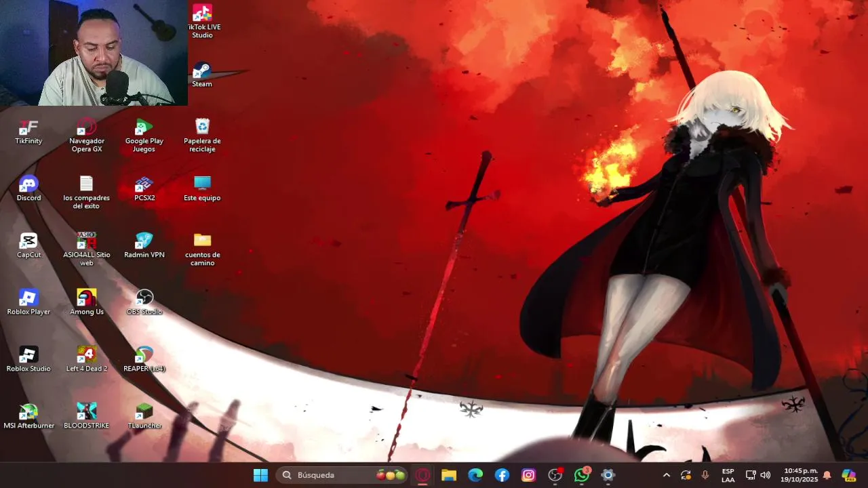
Task: Launch Left 4 Dead 2
Action: tap(87, 360)
